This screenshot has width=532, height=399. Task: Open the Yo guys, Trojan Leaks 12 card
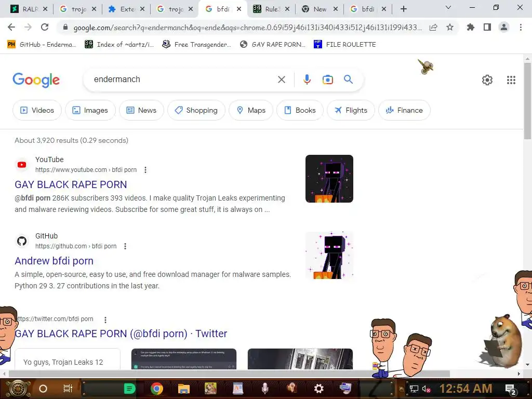pos(68,359)
